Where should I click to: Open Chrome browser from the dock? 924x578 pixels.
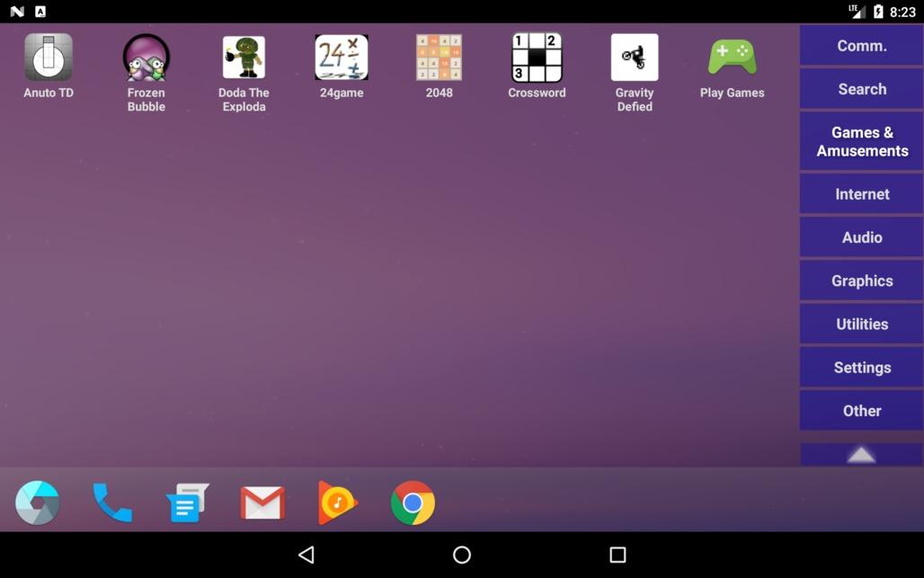pos(413,502)
